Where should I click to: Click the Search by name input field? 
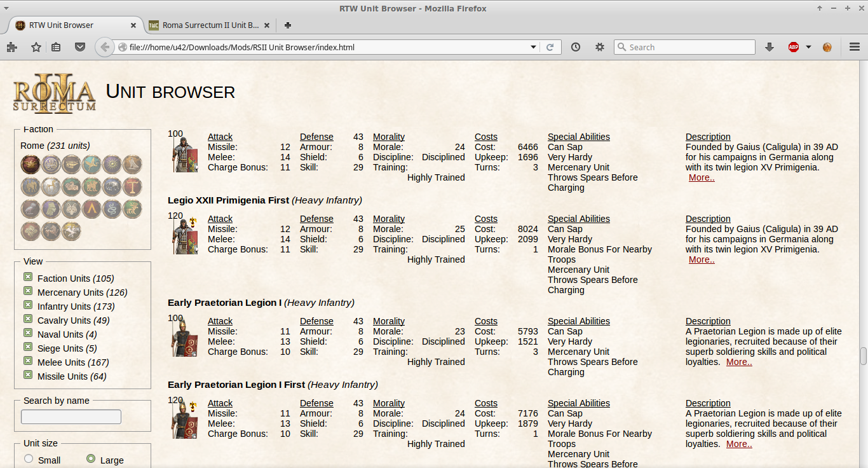(x=71, y=416)
